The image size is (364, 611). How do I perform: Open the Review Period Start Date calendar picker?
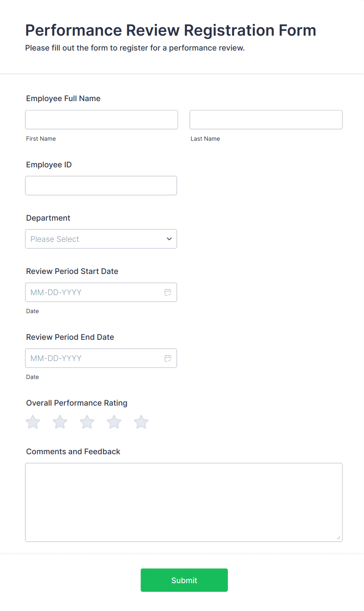click(168, 292)
